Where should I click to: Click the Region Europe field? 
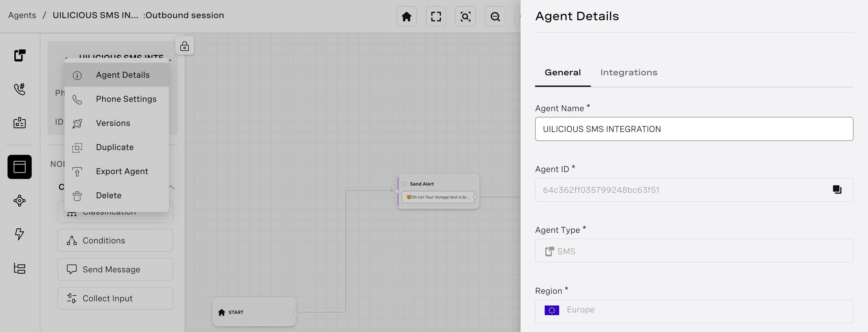pos(694,312)
